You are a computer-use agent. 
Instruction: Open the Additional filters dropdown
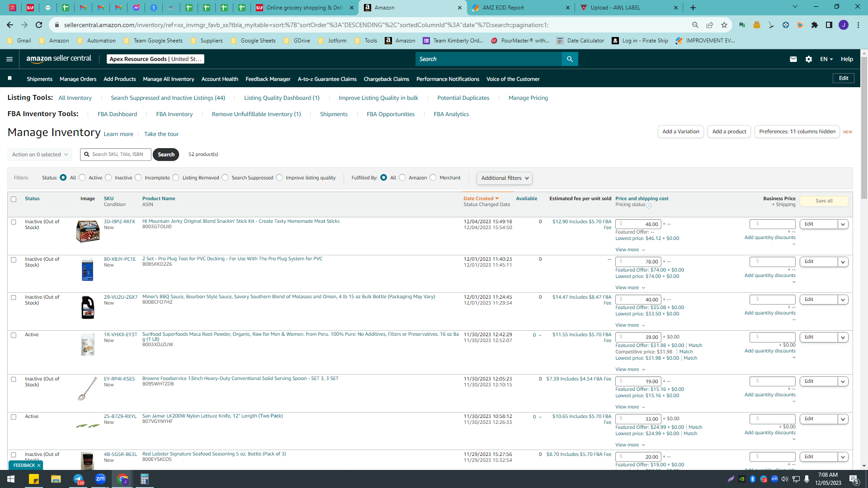(x=505, y=178)
